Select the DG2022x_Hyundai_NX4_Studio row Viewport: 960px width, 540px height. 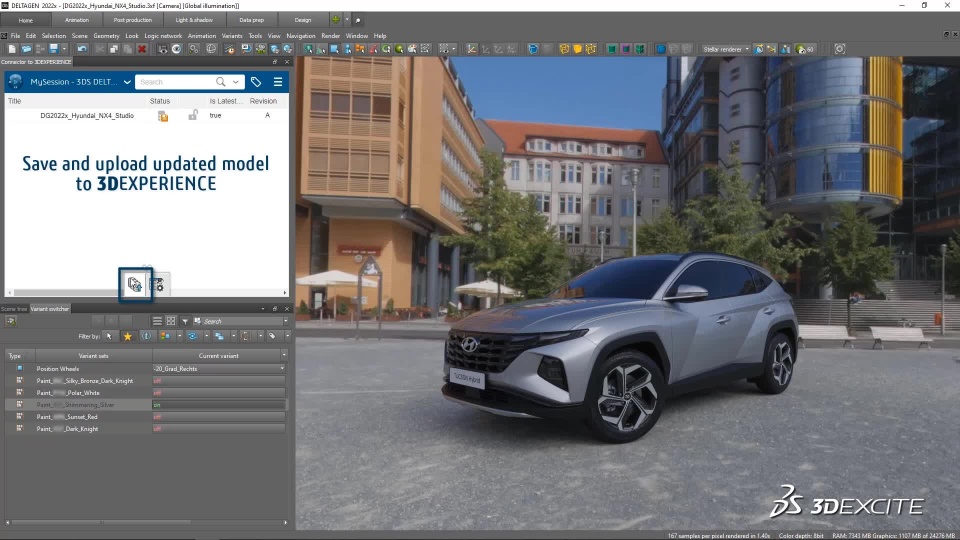point(87,116)
